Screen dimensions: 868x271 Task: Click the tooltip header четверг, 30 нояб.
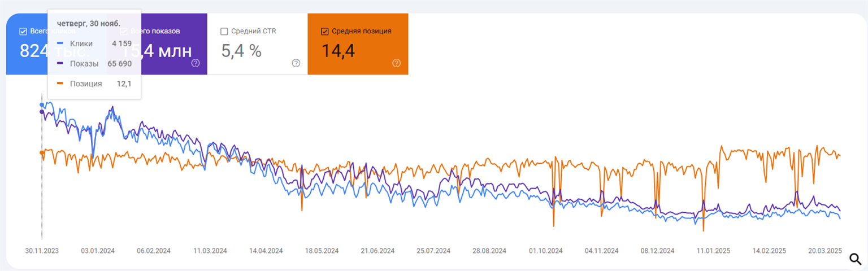click(x=88, y=23)
